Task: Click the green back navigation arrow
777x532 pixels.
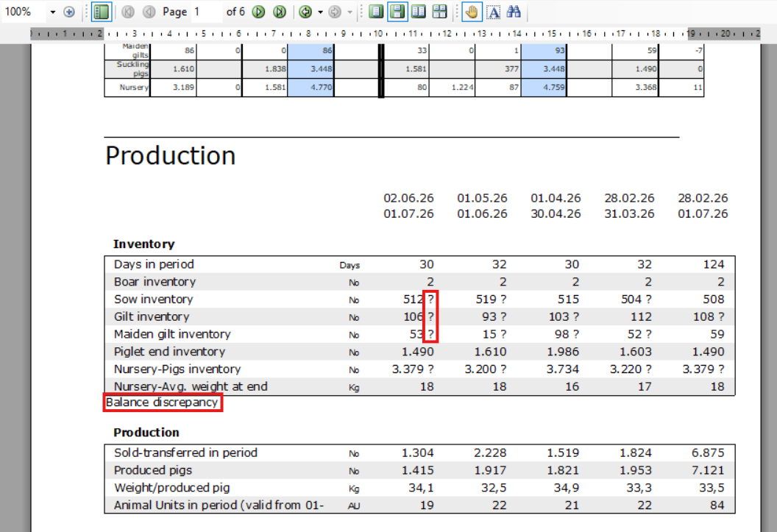Action: click(x=306, y=12)
